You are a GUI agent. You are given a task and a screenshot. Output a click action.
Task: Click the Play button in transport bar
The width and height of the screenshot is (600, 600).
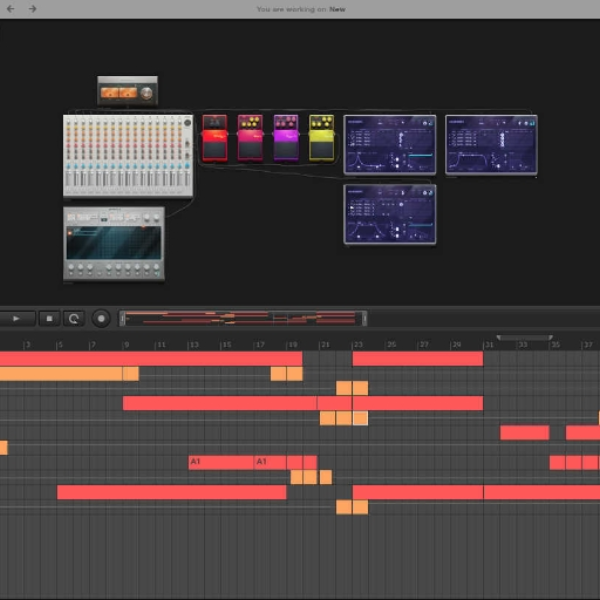click(x=17, y=318)
